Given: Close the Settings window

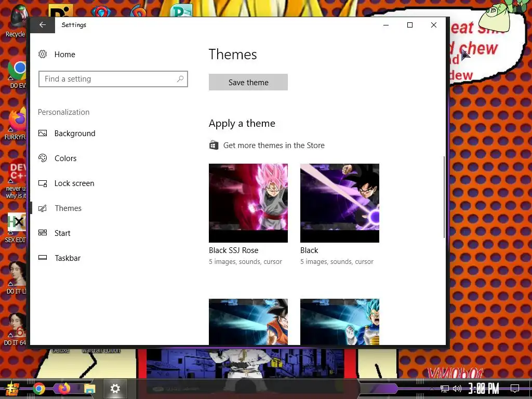Looking at the screenshot, I should [434, 25].
